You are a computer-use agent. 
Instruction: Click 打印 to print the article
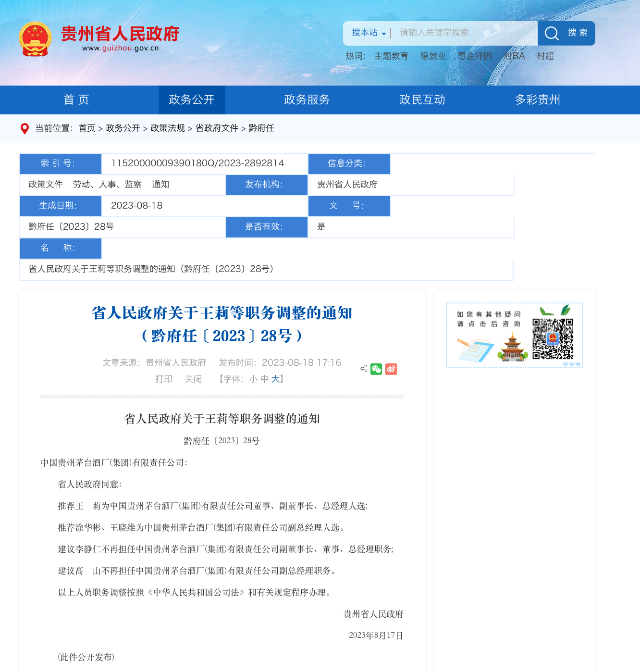pyautogui.click(x=164, y=379)
